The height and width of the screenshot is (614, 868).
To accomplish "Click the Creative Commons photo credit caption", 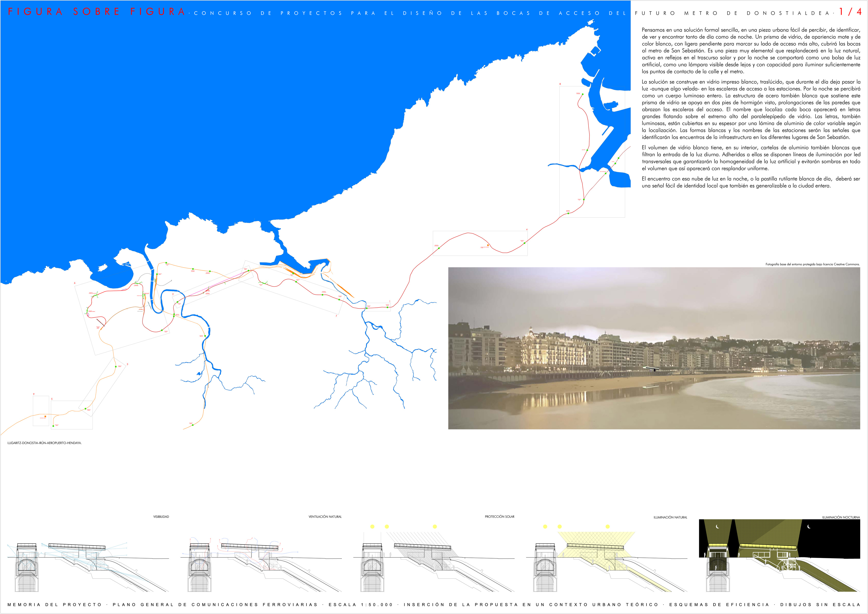I will [812, 264].
